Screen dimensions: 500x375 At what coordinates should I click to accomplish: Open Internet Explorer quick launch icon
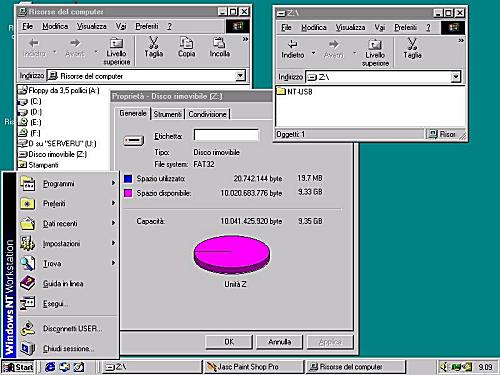(x=50, y=367)
